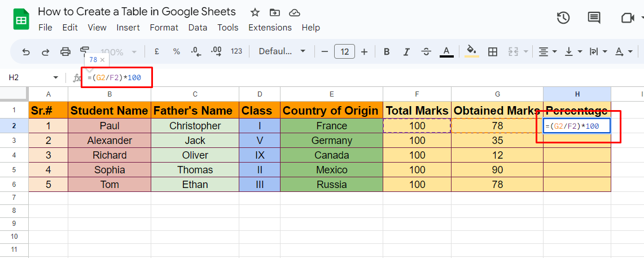The image size is (644, 258).
Task: Increase font size with plus button
Action: point(364,52)
